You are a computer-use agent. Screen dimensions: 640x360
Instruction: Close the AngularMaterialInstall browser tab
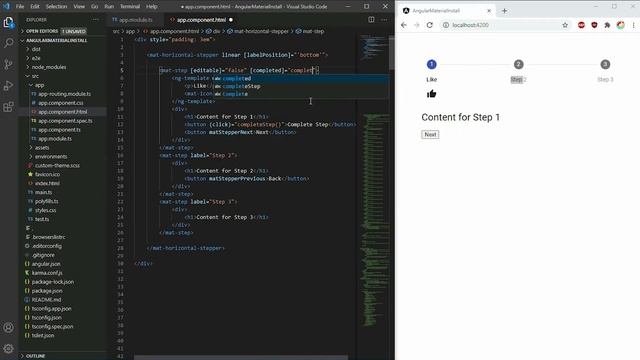coord(489,11)
